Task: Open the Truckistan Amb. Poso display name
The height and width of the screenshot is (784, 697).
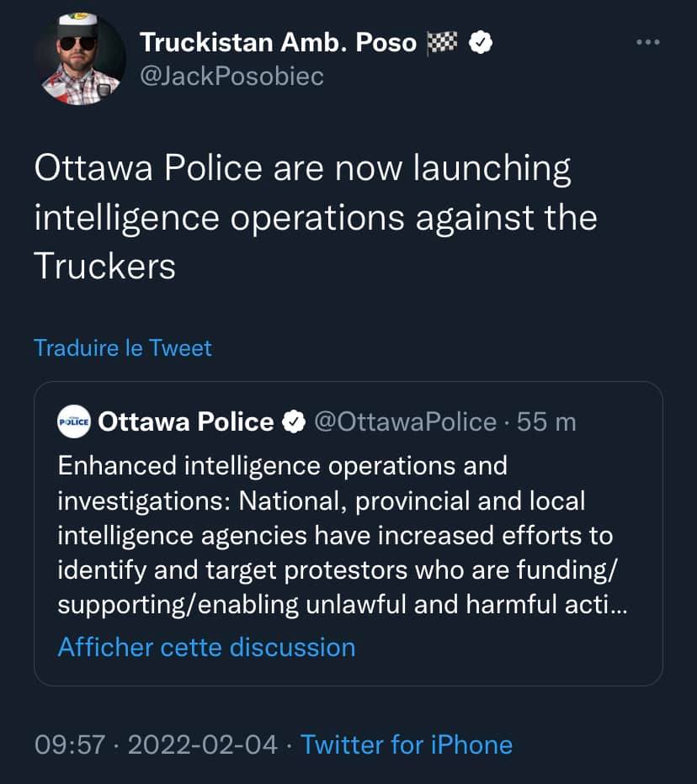Action: 278,42
